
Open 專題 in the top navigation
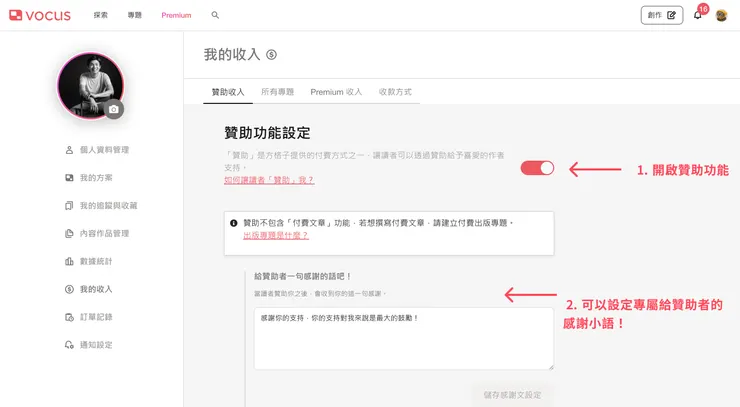pos(135,15)
